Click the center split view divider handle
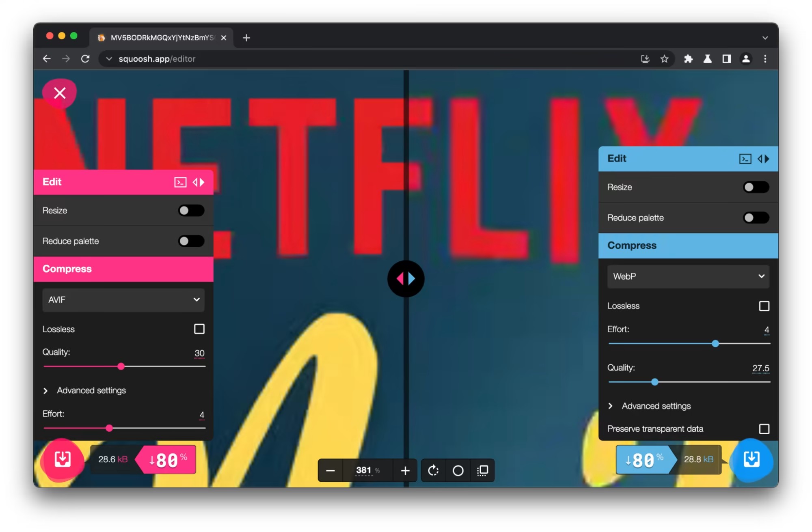 pos(406,279)
